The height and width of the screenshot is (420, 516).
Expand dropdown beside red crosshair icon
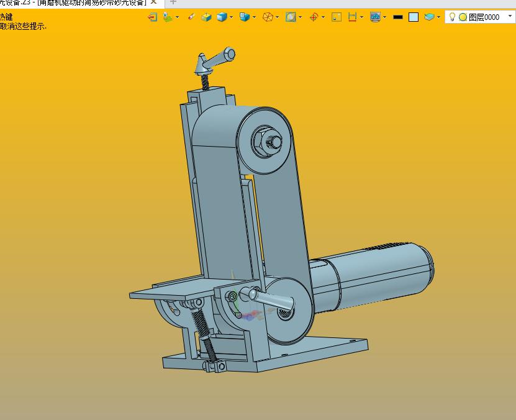pyautogui.click(x=323, y=17)
